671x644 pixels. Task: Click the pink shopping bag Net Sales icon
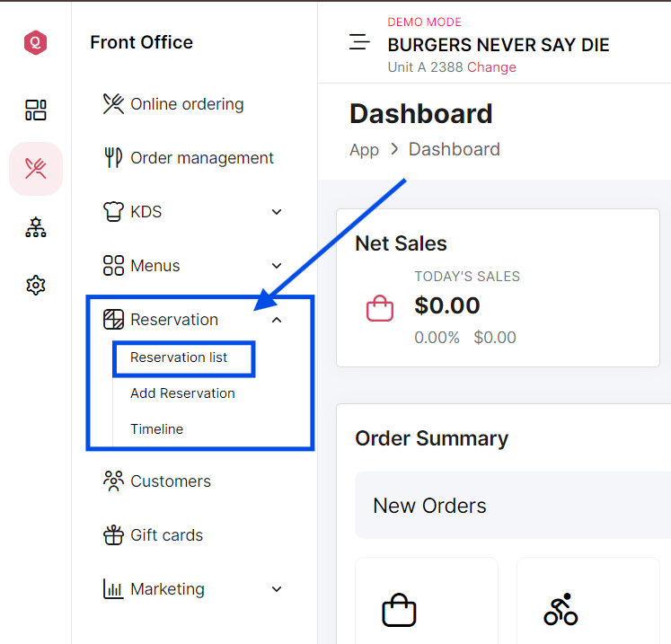pyautogui.click(x=380, y=308)
